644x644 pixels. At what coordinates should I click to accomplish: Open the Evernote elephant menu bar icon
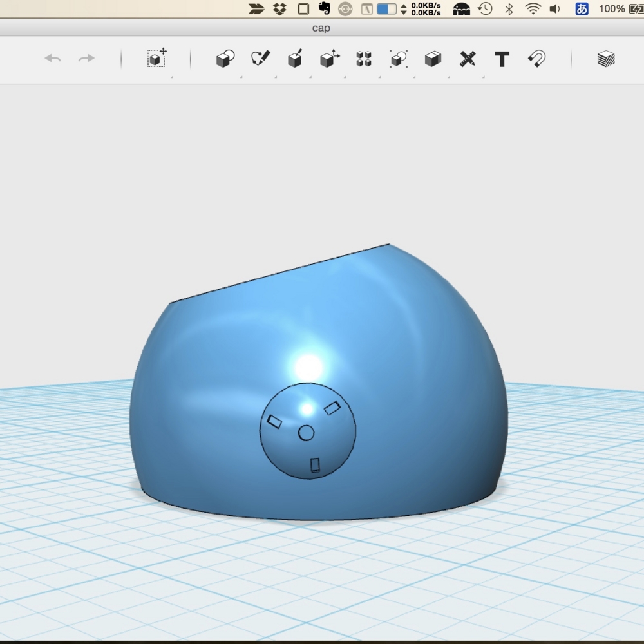(x=325, y=8)
